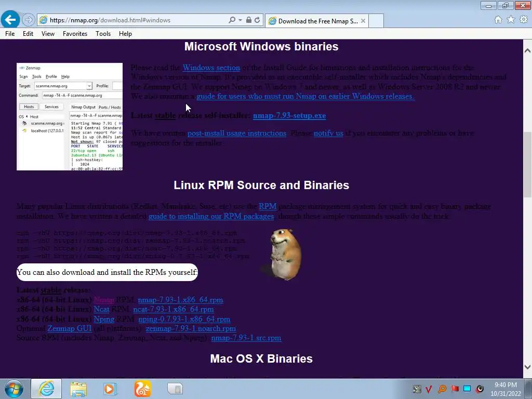Download nmap-7.93-1.x86_64.rpm
This screenshot has width=532, height=399.
pyautogui.click(x=180, y=300)
